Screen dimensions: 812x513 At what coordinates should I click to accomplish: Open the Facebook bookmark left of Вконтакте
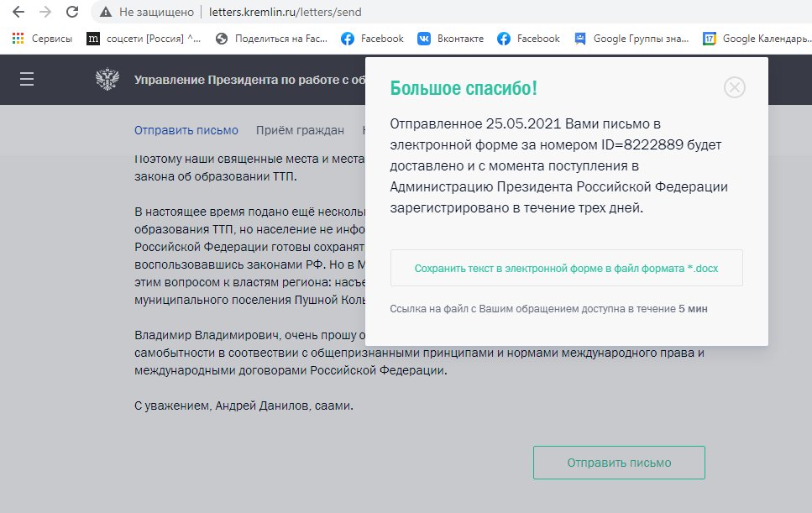(x=372, y=39)
